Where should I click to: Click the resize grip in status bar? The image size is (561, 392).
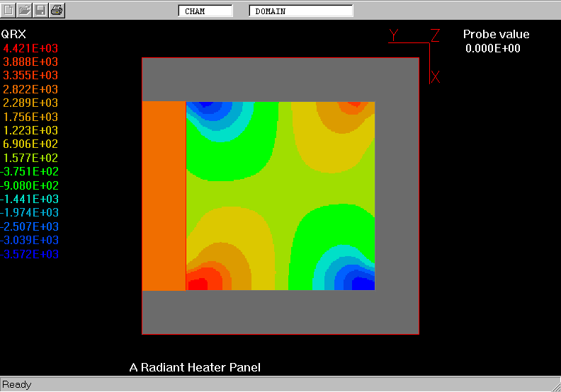pos(555,386)
